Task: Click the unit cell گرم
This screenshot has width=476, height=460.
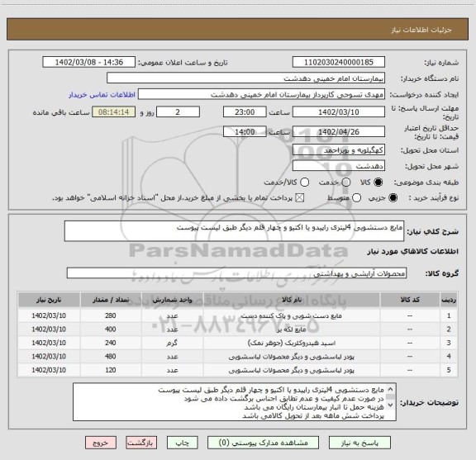Action: pyautogui.click(x=172, y=343)
